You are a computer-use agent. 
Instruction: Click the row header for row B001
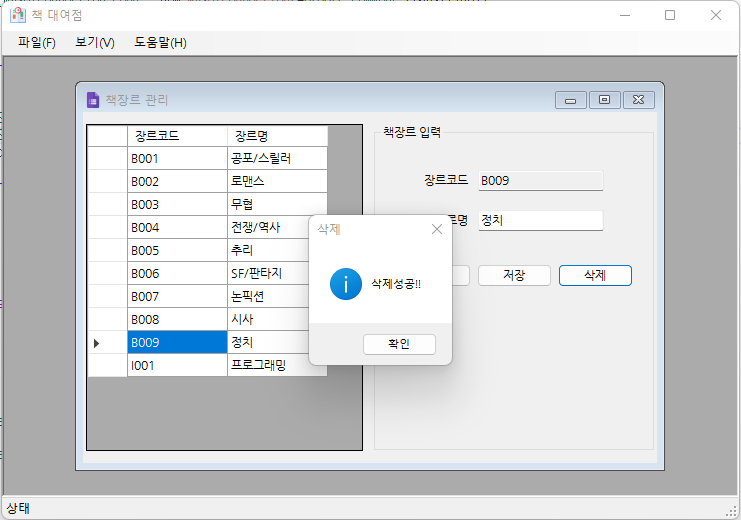[107, 158]
